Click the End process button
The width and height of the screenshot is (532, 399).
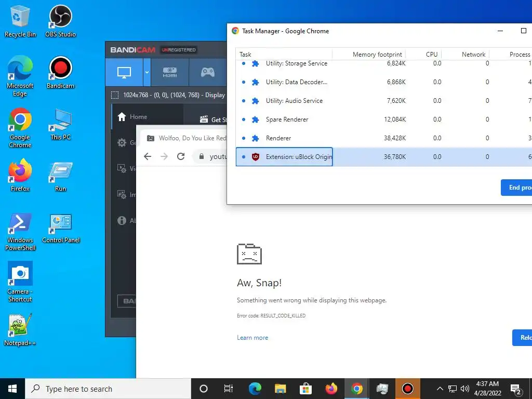pos(516,187)
